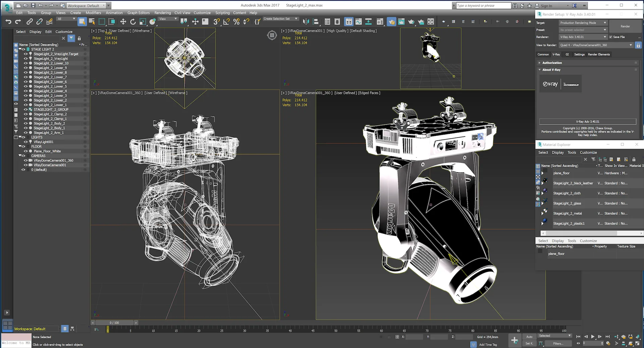Toggle visibility of Plane_Floor_White

pos(25,151)
